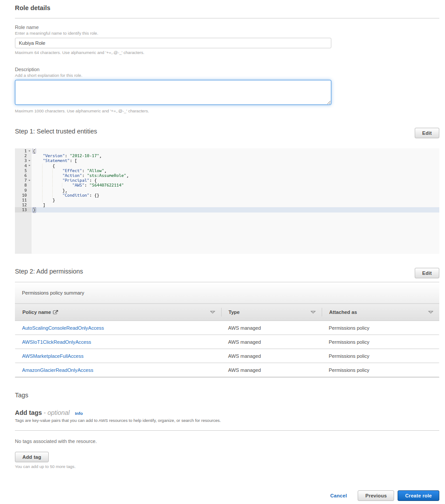Click the Attached as column sort arrow

[x=431, y=312]
